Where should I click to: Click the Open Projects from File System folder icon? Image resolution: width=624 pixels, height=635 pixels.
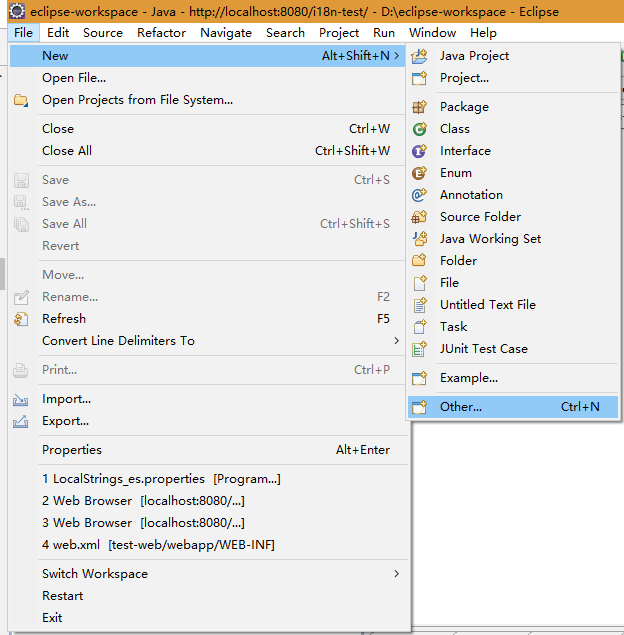click(x=21, y=100)
